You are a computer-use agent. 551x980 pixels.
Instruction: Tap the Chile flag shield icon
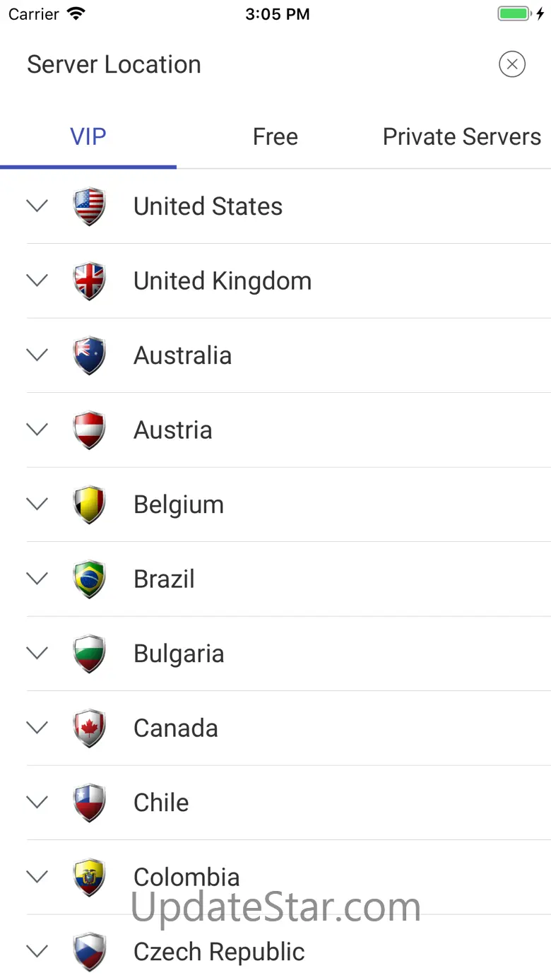(x=90, y=803)
